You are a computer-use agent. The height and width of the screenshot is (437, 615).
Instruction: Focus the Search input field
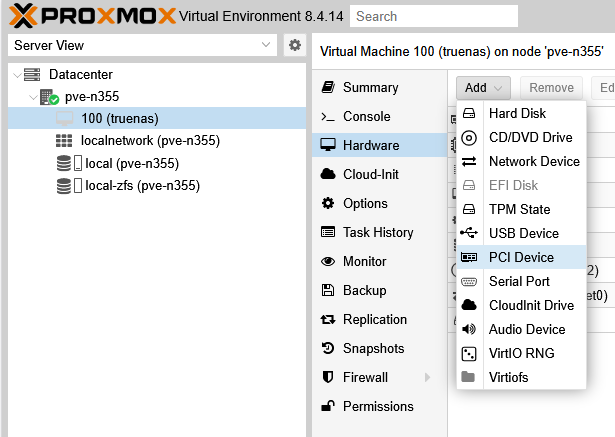click(x=434, y=16)
